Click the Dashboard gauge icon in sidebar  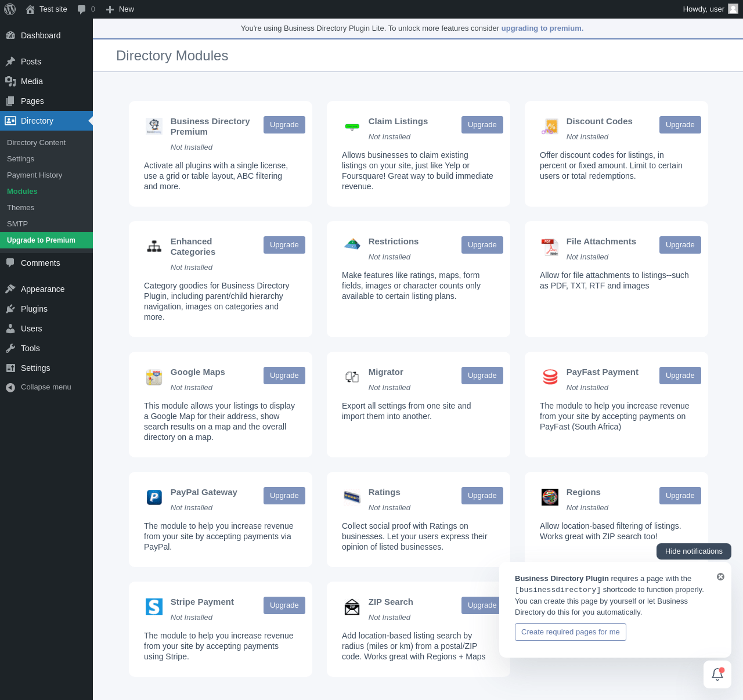pyautogui.click(x=10, y=35)
